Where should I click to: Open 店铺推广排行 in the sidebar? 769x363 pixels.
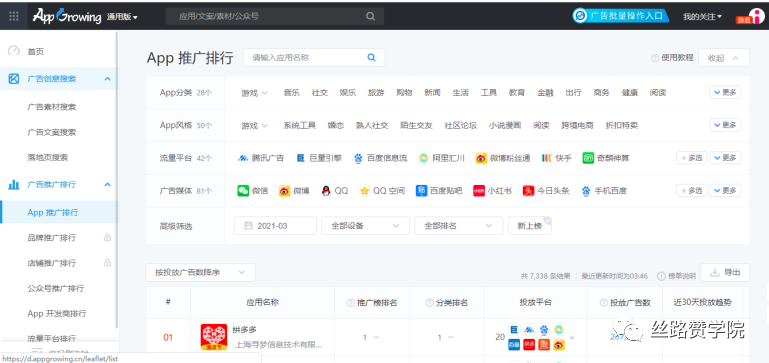click(51, 263)
